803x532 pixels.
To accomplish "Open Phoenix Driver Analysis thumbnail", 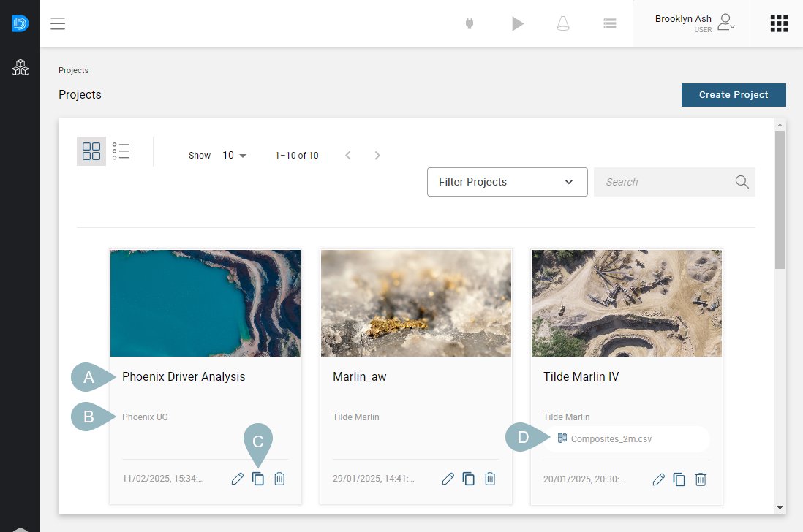I will pos(206,303).
